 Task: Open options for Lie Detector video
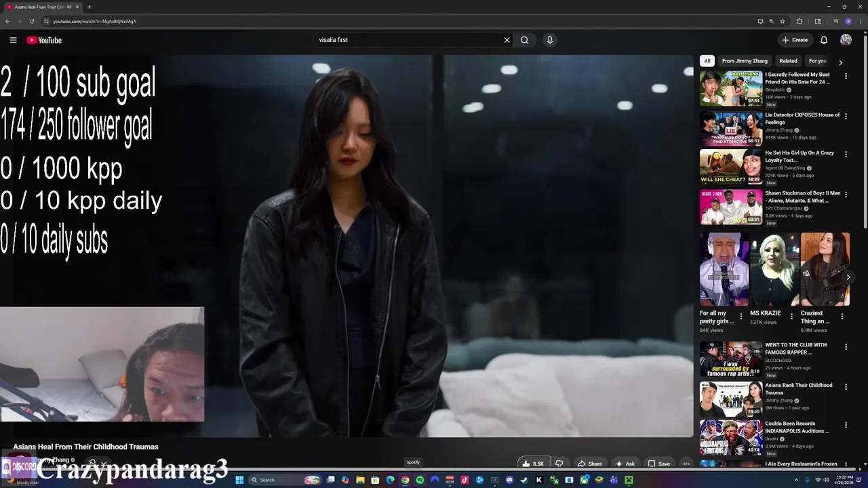[x=846, y=117]
